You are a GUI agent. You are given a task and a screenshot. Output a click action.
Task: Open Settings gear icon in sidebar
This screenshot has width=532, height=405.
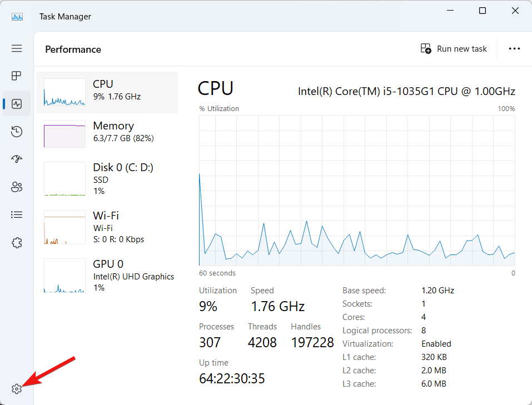(x=17, y=389)
